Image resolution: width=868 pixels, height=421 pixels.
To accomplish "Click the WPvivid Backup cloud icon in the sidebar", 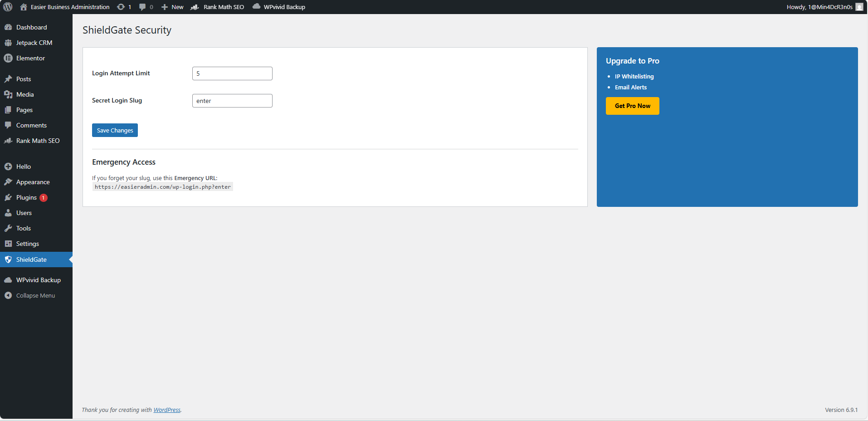I will [8, 280].
